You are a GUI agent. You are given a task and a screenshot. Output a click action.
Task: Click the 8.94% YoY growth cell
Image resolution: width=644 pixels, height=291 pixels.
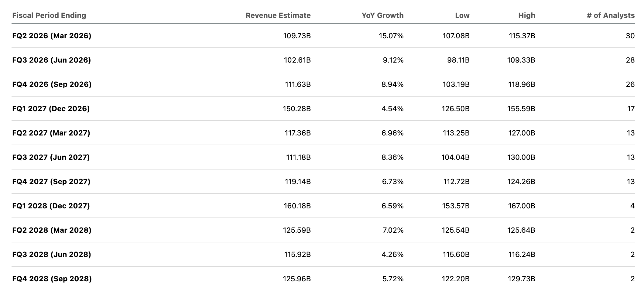click(392, 84)
